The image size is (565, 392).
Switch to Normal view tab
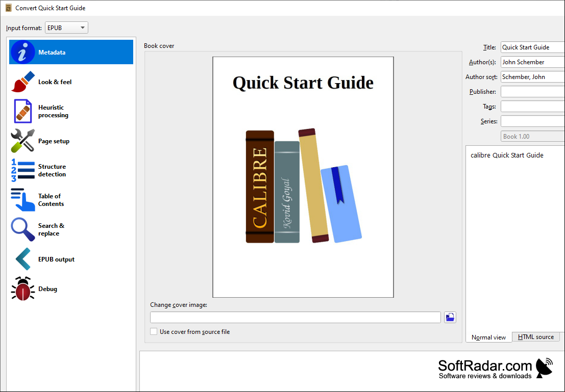pyautogui.click(x=488, y=337)
